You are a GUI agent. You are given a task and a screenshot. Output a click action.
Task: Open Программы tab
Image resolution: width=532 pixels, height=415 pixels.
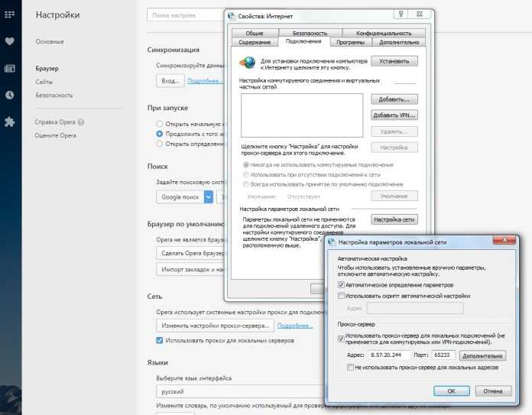tap(351, 42)
